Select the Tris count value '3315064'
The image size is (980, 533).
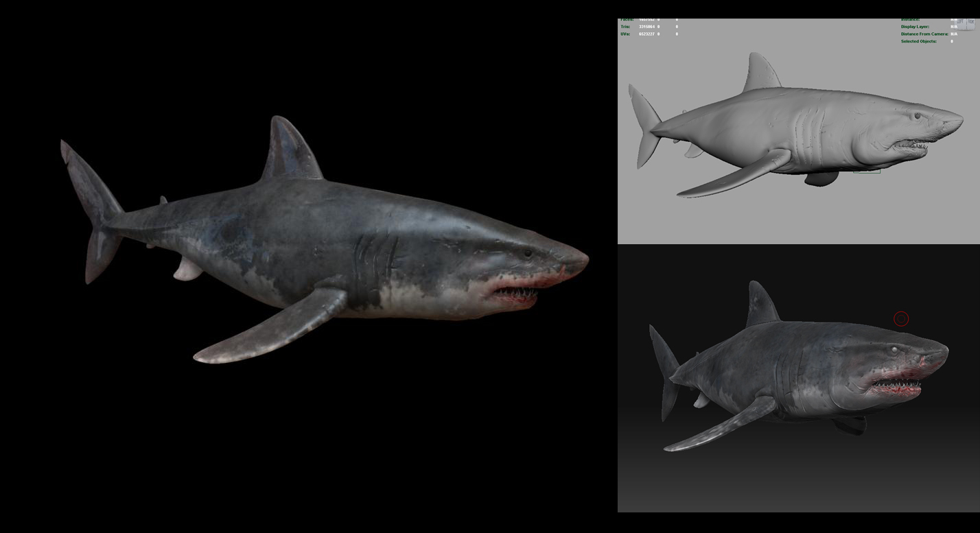click(646, 27)
